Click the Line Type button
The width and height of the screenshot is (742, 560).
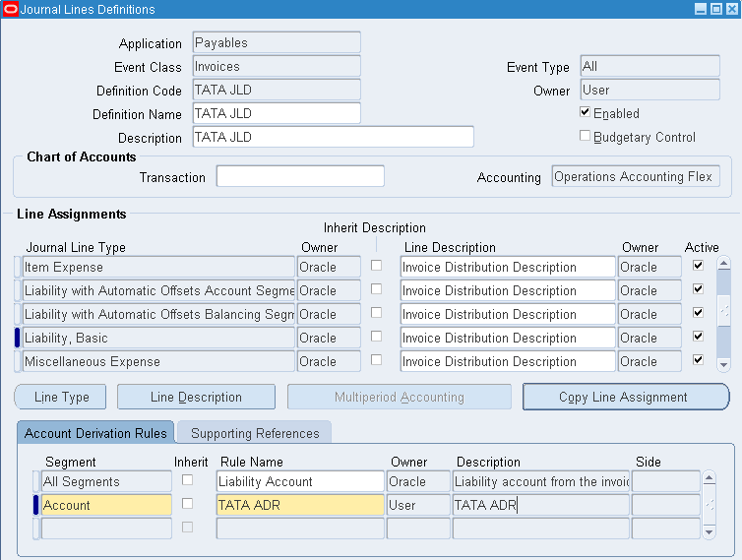62,397
